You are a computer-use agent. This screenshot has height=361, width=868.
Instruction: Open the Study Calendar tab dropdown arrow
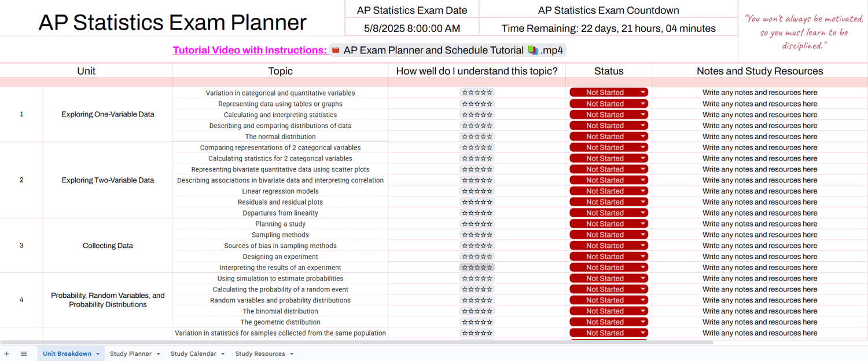tap(223, 354)
